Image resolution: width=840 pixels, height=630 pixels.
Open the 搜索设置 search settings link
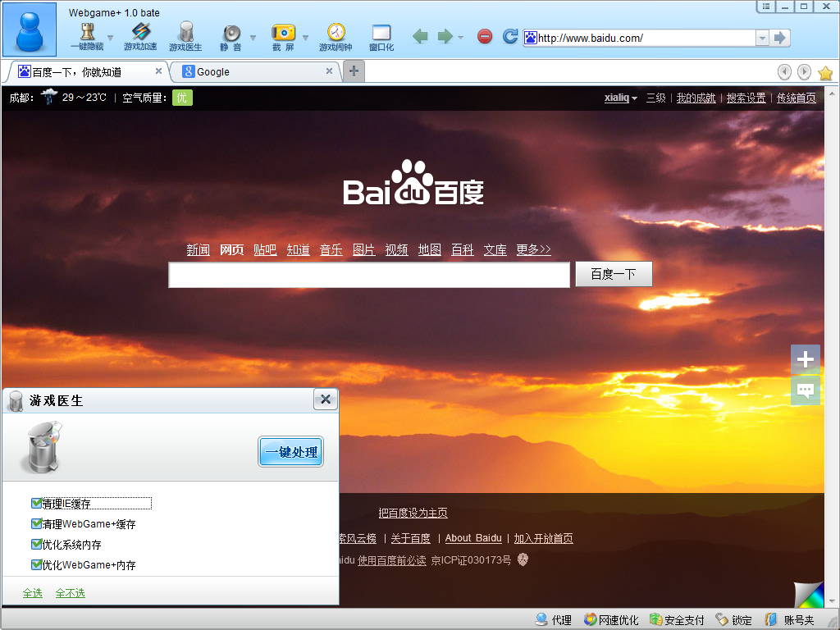coord(746,98)
